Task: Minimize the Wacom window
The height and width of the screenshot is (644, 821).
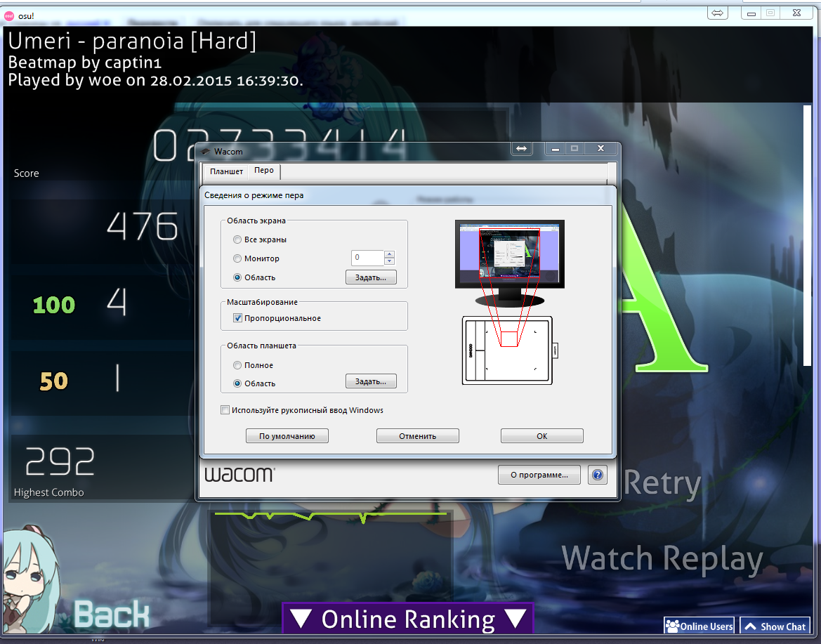Action: 555,149
